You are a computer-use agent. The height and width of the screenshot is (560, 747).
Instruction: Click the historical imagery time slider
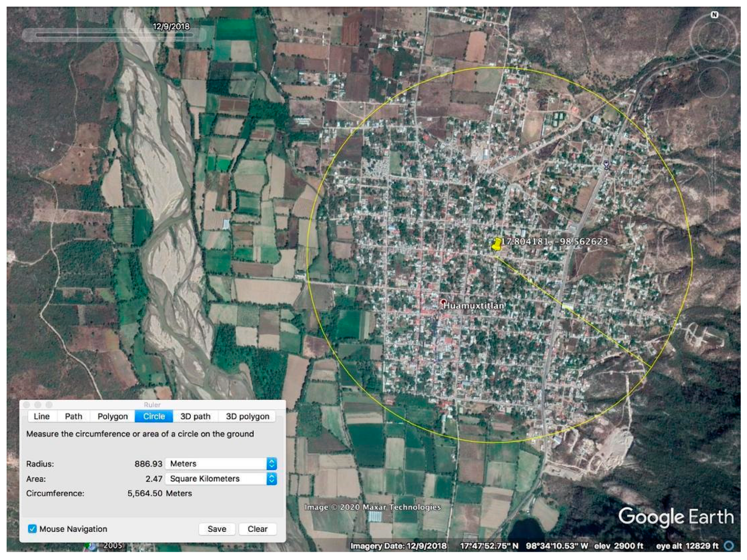(114, 35)
